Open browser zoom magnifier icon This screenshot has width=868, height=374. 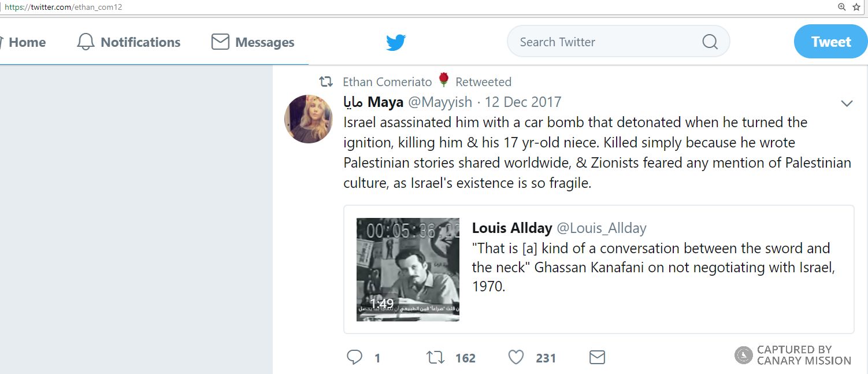[x=842, y=7]
